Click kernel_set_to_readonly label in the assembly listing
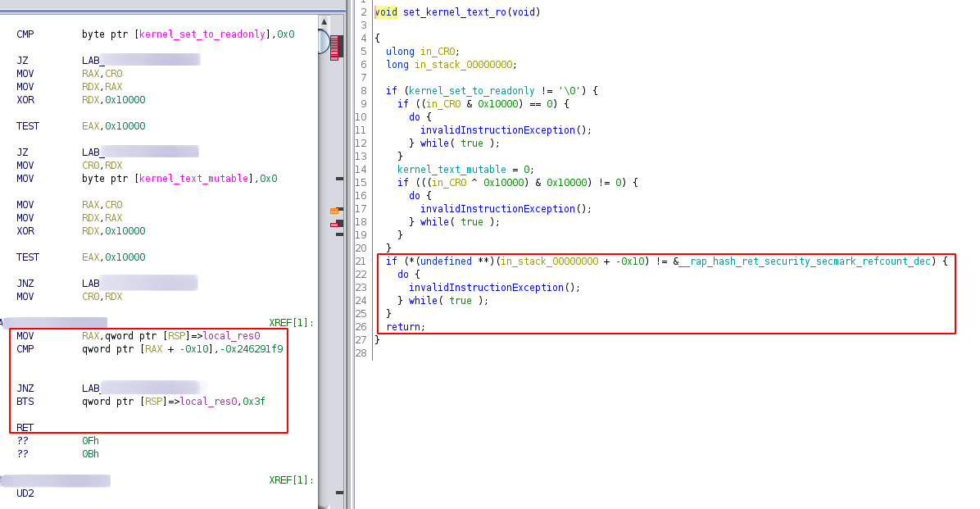Viewport: 980px width, 509px height. pyautogui.click(x=202, y=34)
